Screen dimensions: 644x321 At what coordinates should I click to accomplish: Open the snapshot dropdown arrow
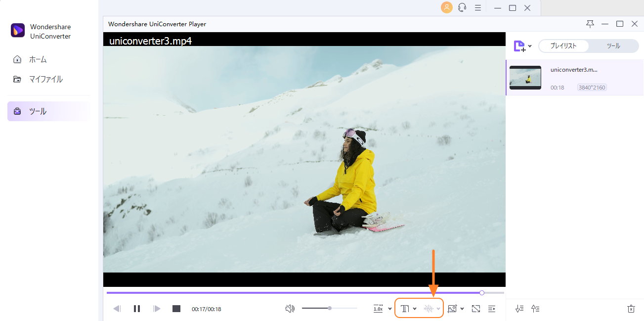tap(463, 308)
